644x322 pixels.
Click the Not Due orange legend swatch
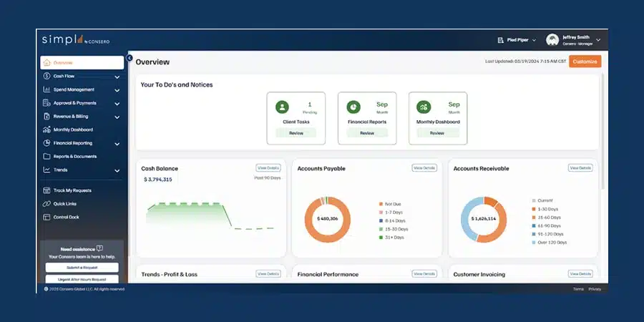point(381,204)
